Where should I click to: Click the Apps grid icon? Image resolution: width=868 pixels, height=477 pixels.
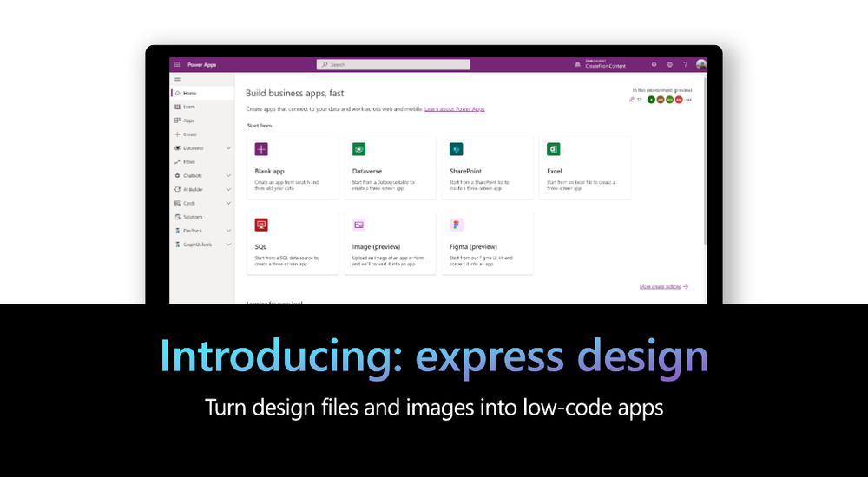point(177,120)
